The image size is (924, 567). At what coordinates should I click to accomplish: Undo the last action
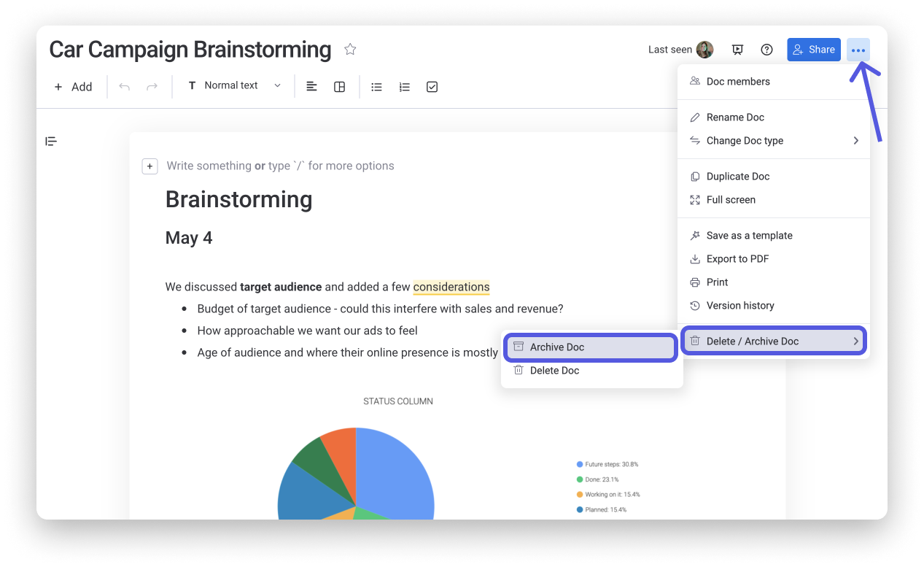click(x=124, y=87)
